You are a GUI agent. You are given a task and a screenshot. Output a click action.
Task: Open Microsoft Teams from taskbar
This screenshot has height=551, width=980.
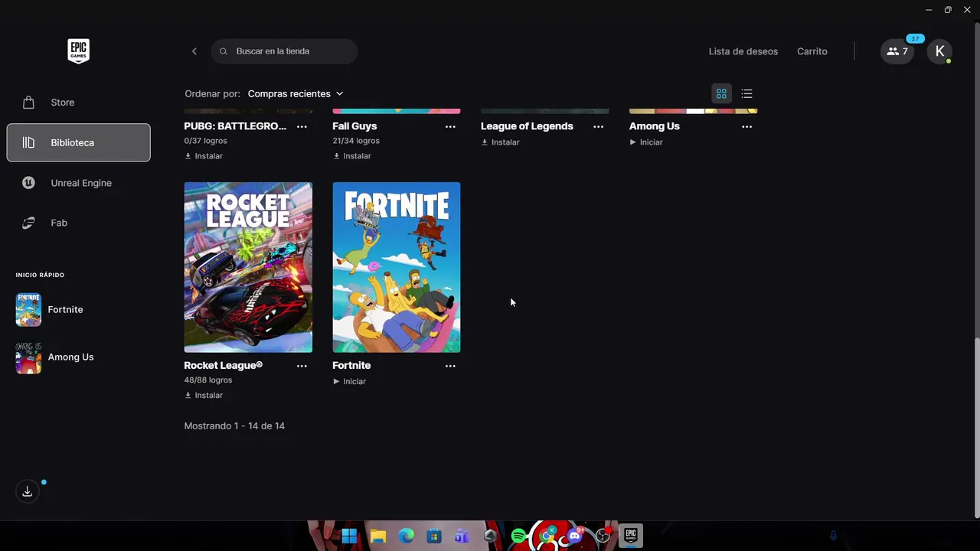pos(462,536)
